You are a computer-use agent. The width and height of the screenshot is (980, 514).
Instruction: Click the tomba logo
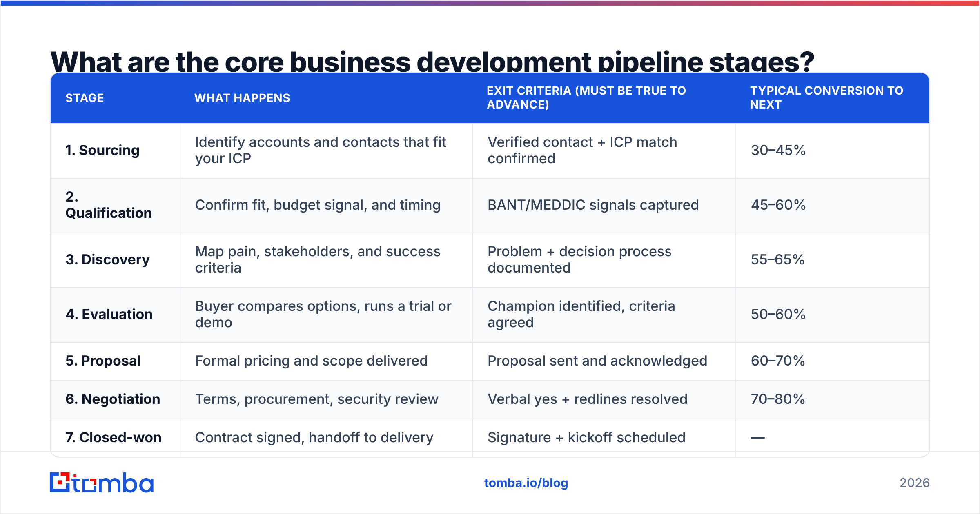pos(102,483)
